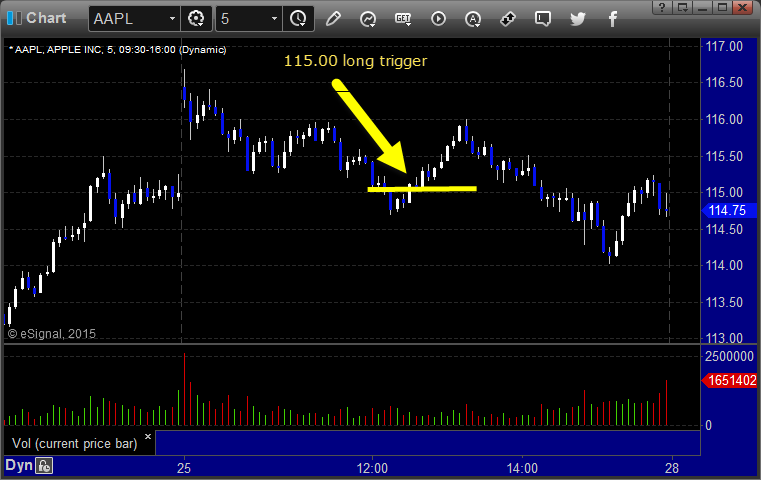Open the GET tools menu
The height and width of the screenshot is (480, 761).
403,19
